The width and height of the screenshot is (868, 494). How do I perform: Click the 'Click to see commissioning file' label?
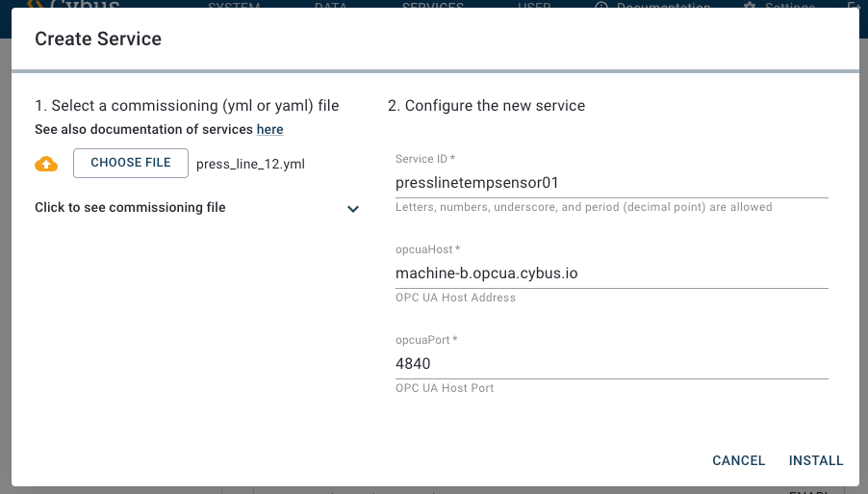pos(130,207)
